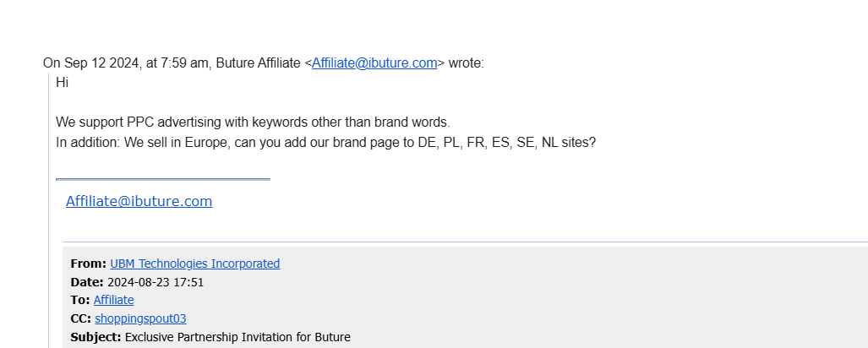The height and width of the screenshot is (348, 868).
Task: Click the Affiliate recipient link in To field
Action: click(x=113, y=301)
